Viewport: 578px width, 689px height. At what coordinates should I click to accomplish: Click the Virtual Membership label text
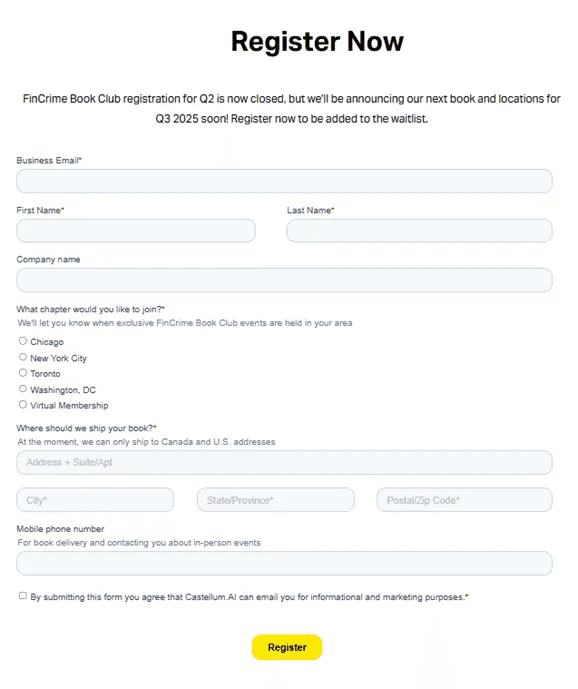69,406
